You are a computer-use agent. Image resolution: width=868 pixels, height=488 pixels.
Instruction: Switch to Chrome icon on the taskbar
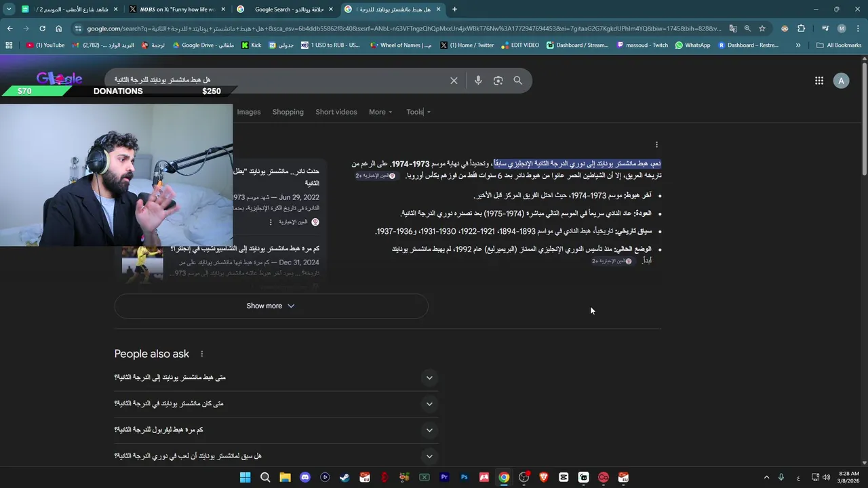[504, 477]
